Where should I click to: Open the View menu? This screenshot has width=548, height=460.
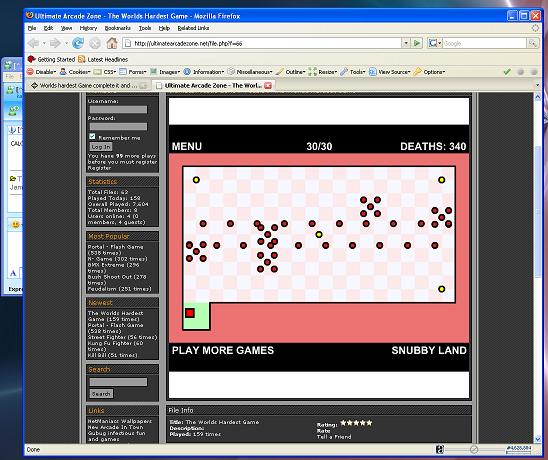click(66, 28)
